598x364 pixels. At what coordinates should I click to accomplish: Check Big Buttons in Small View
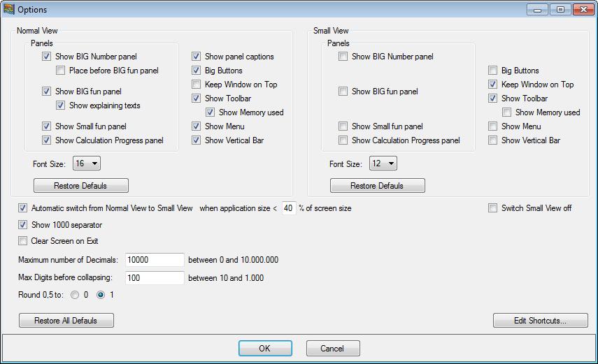[x=493, y=71]
